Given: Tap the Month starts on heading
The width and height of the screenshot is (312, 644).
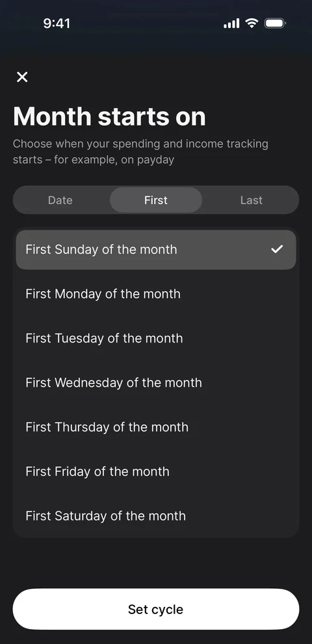Looking at the screenshot, I should pos(109,116).
